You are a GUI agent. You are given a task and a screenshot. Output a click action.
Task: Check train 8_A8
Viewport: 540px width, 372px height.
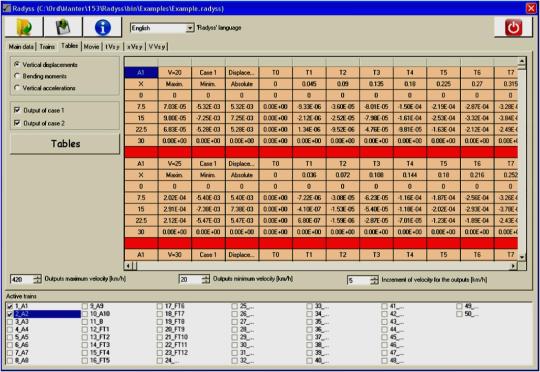pos(10,361)
